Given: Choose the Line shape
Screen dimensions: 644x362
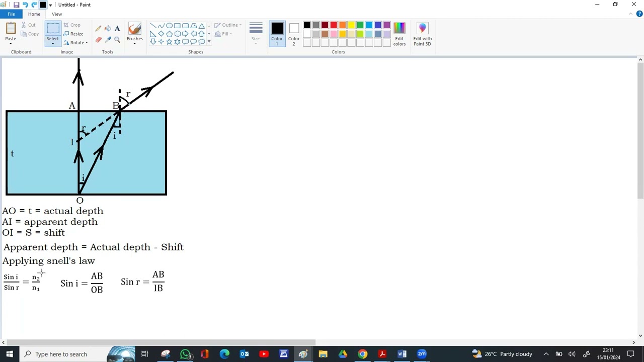Looking at the screenshot, I should [153, 26].
